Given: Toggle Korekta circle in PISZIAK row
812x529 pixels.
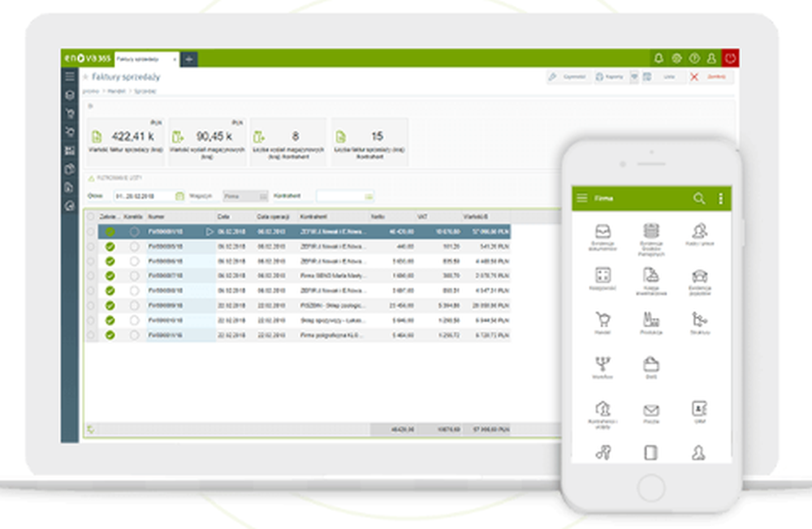Looking at the screenshot, I should point(134,305).
